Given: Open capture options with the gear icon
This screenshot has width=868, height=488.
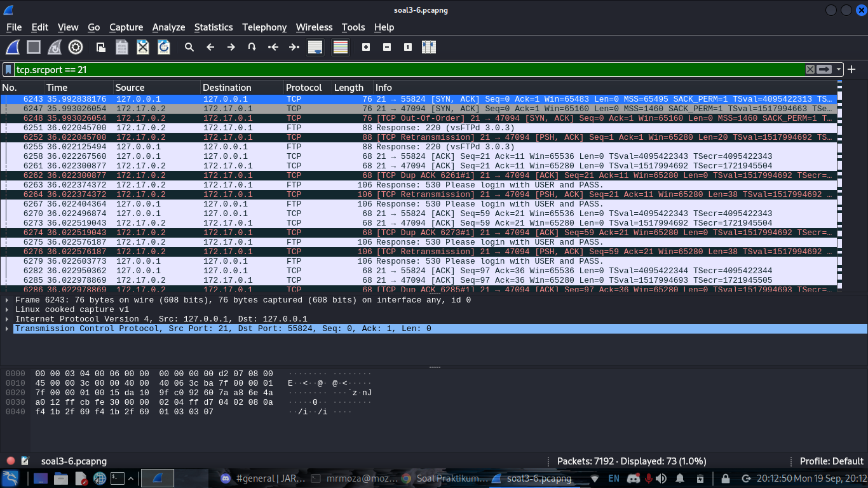Looking at the screenshot, I should [x=76, y=47].
